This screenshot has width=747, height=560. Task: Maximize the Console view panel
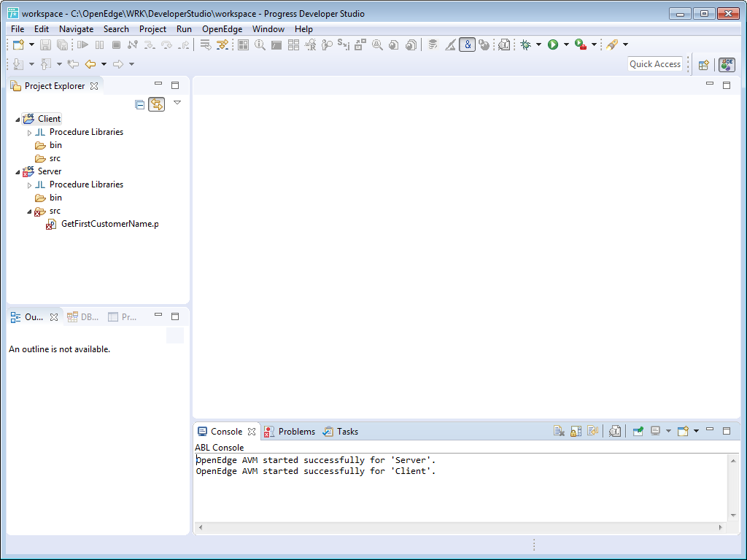click(727, 430)
